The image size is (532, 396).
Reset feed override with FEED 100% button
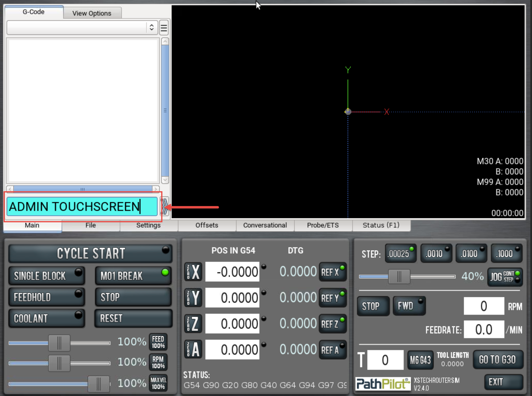(158, 342)
